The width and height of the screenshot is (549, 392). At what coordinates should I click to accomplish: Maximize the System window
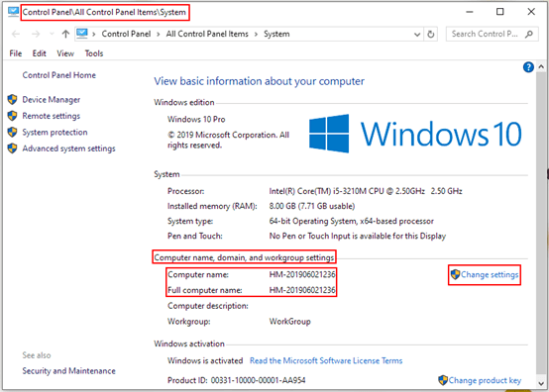click(500, 12)
